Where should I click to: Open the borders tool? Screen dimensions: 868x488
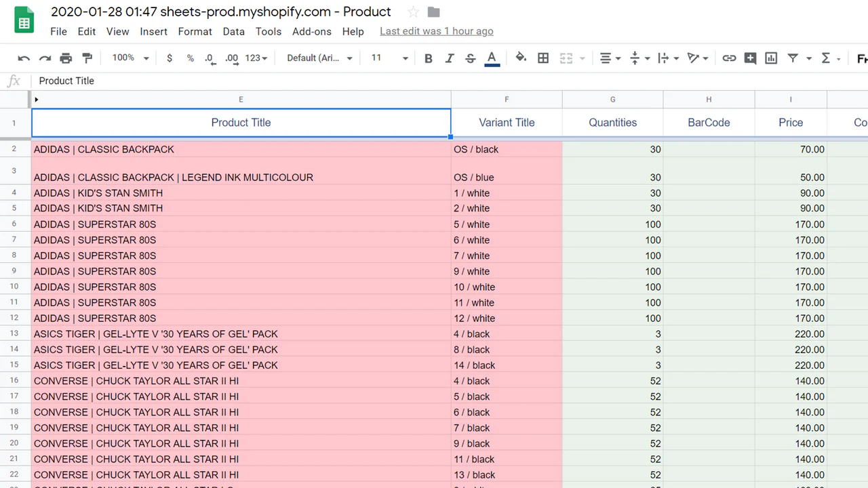[x=543, y=58]
